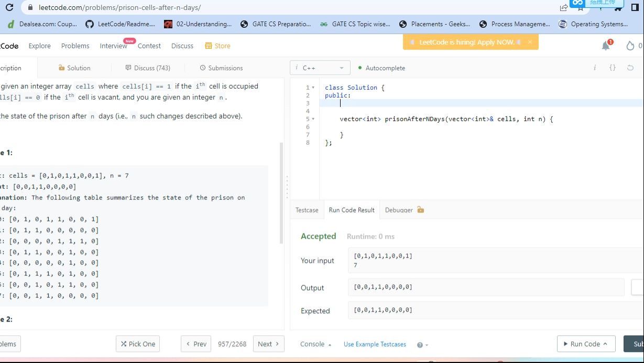Open the C++ language dropdown

click(320, 68)
